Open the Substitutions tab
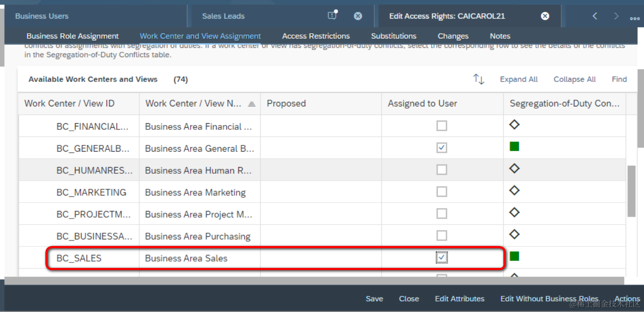The height and width of the screenshot is (312, 644). 394,36
